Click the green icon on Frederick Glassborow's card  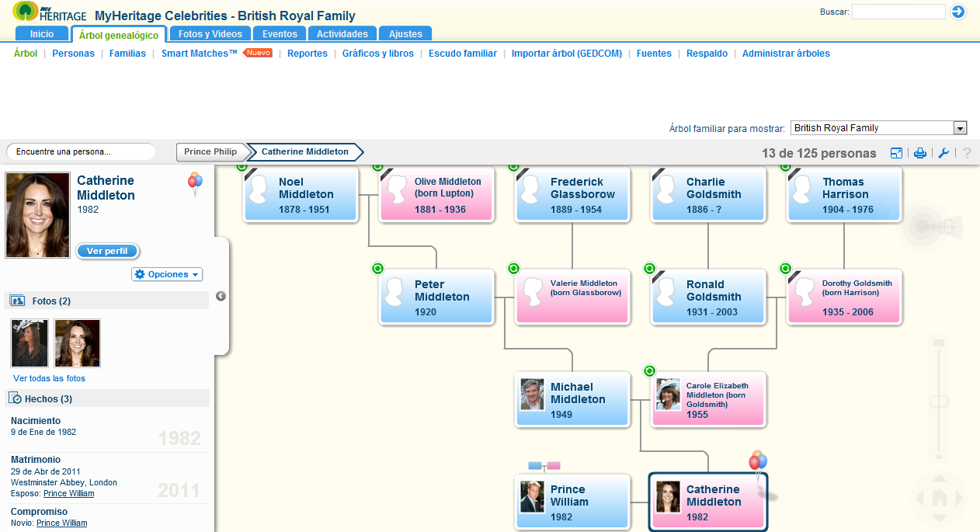513,167
